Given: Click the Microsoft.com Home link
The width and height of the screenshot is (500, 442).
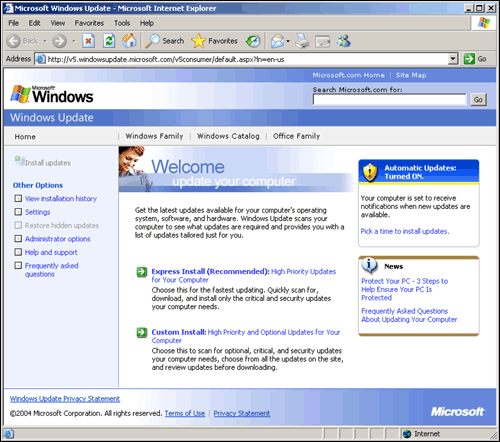Looking at the screenshot, I should click(x=348, y=75).
